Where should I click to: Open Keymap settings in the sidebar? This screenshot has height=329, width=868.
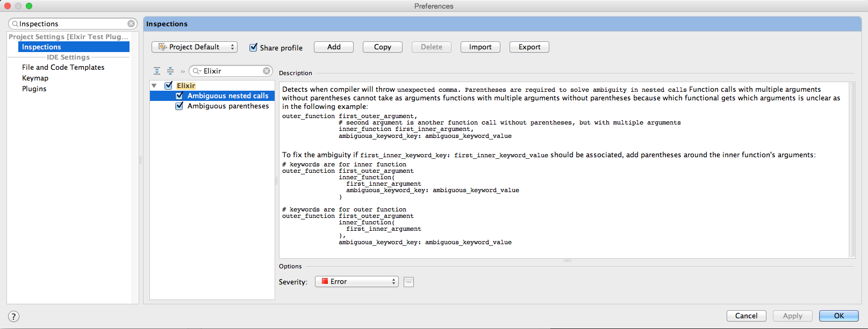click(x=35, y=78)
